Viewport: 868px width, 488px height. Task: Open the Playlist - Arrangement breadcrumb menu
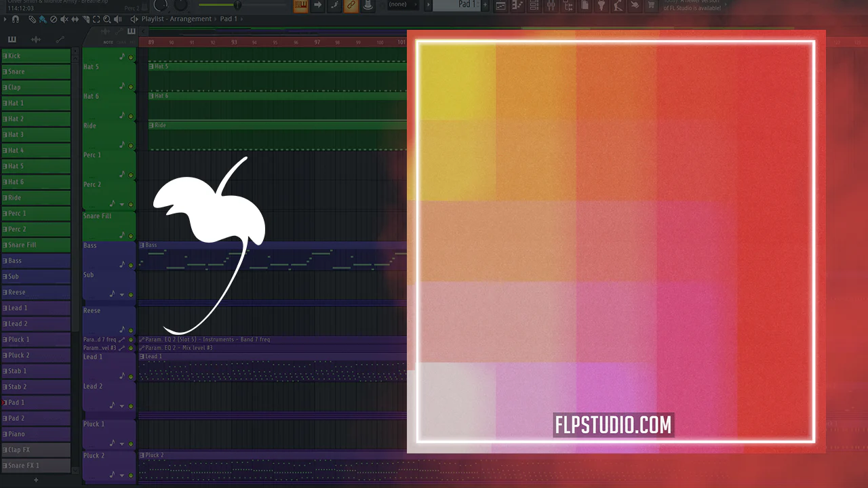[177, 19]
